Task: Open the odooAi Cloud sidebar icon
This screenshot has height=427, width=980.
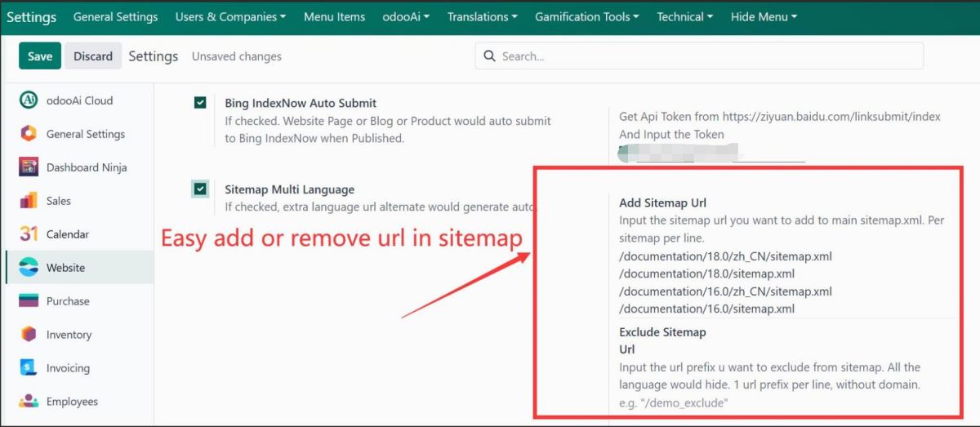Action: click(x=29, y=100)
